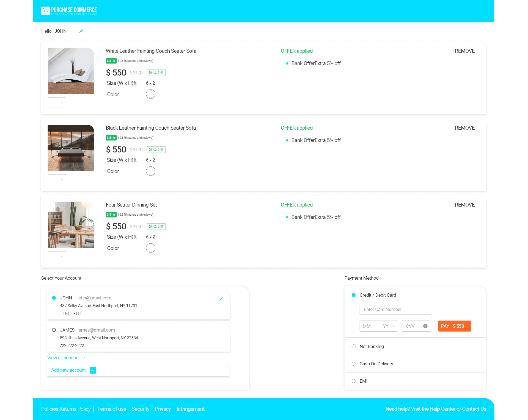Enable EMI payment option
528x420 pixels.
353,381
